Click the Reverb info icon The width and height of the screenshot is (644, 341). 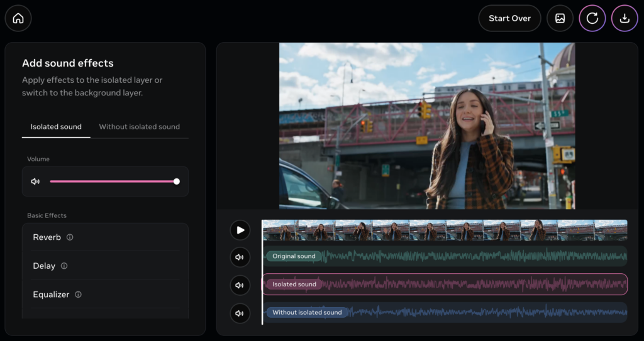[x=70, y=237]
